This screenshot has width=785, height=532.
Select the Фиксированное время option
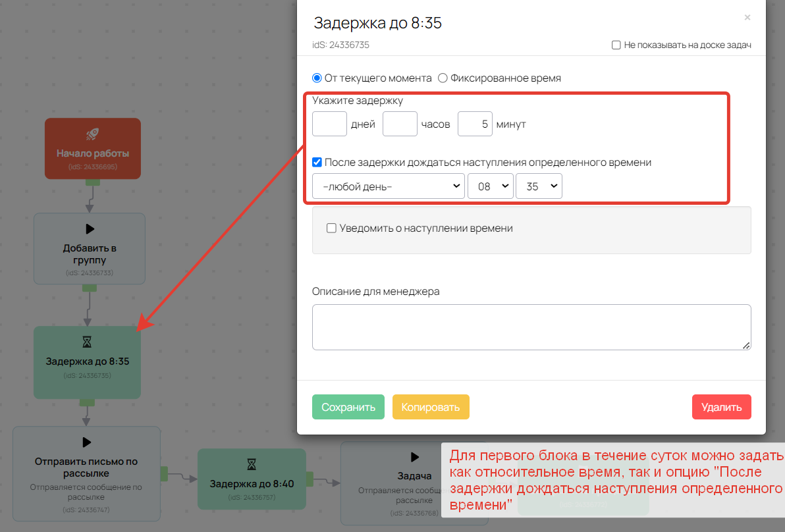point(443,78)
